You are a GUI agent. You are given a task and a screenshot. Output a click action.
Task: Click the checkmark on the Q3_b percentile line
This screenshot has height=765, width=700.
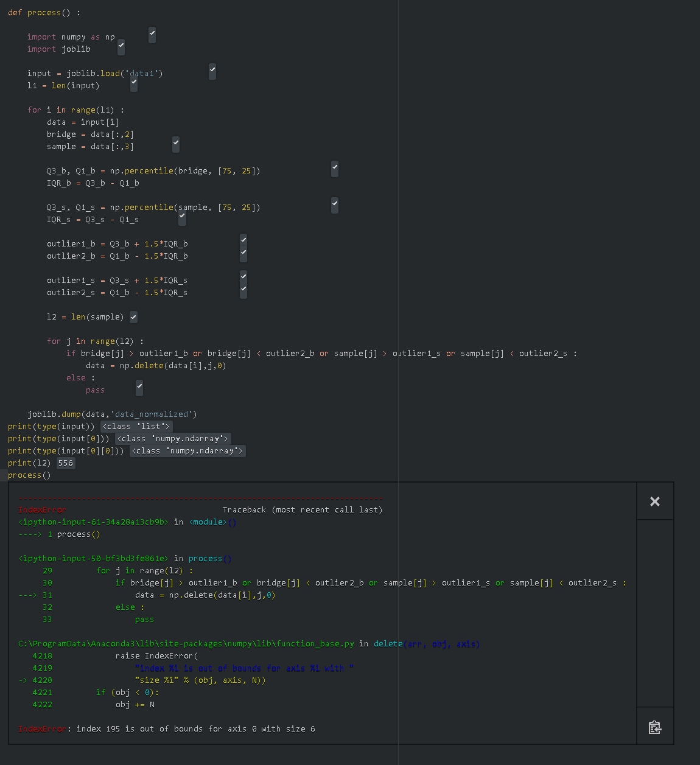pos(335,169)
